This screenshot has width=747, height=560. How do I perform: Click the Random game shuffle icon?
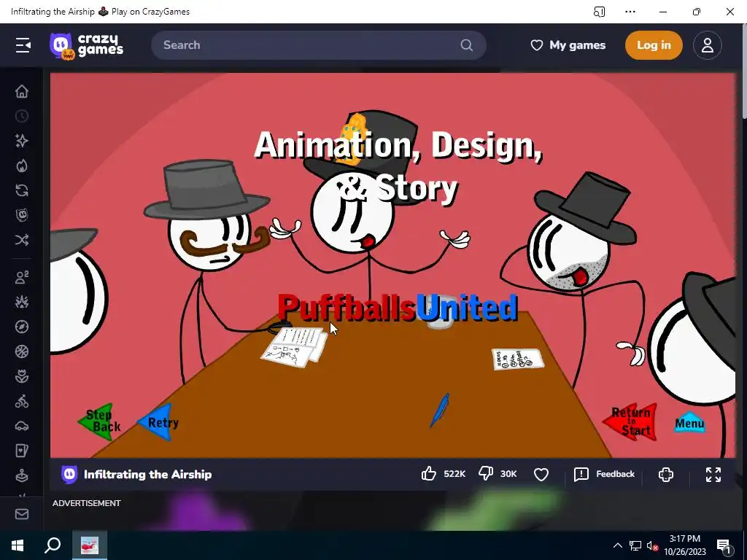coord(22,239)
